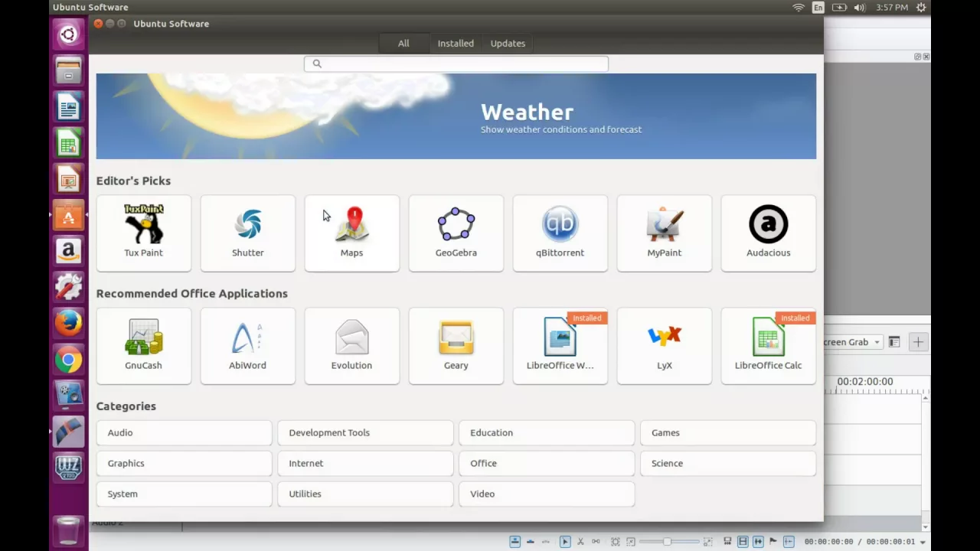
Task: Select the razor scissors tool in timeline toolbar
Action: [580, 542]
